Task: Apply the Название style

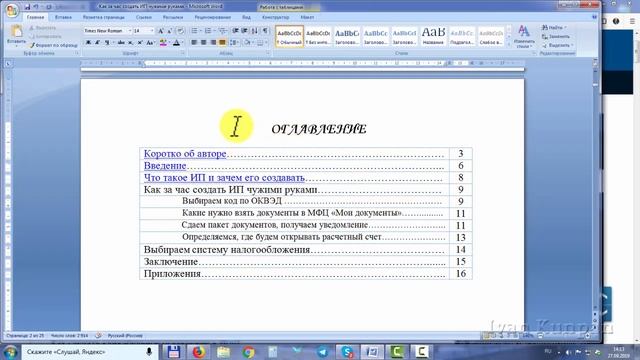Action: click(433, 36)
